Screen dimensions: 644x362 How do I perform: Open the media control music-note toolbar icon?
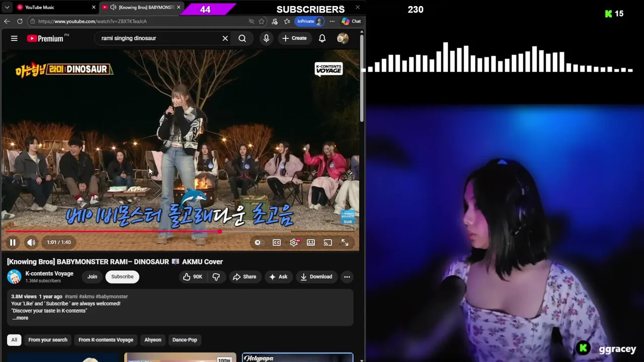tap(274, 21)
